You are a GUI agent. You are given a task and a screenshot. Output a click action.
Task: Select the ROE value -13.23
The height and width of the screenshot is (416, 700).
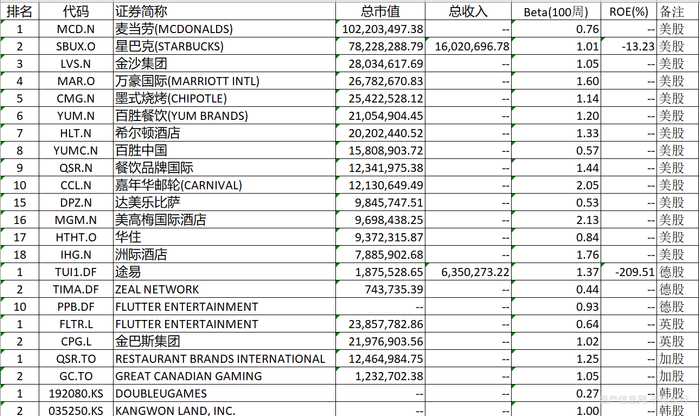click(629, 46)
